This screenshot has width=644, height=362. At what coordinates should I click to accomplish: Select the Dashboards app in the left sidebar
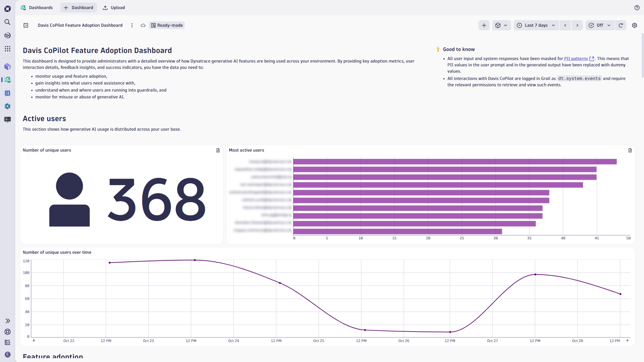7,80
